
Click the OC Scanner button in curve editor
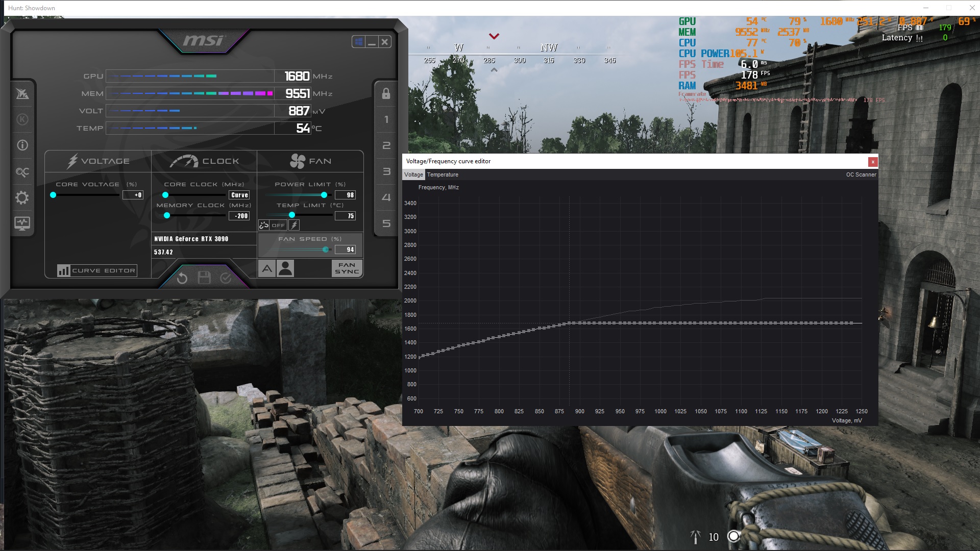coord(861,174)
